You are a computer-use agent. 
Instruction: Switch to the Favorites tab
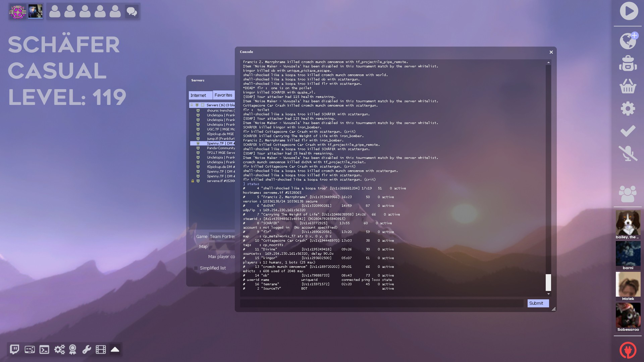pyautogui.click(x=223, y=95)
